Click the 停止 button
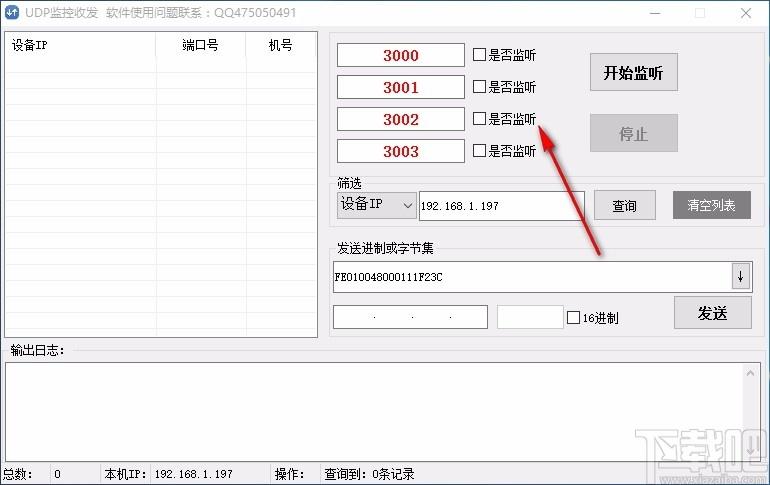This screenshot has width=770, height=485. click(x=633, y=133)
